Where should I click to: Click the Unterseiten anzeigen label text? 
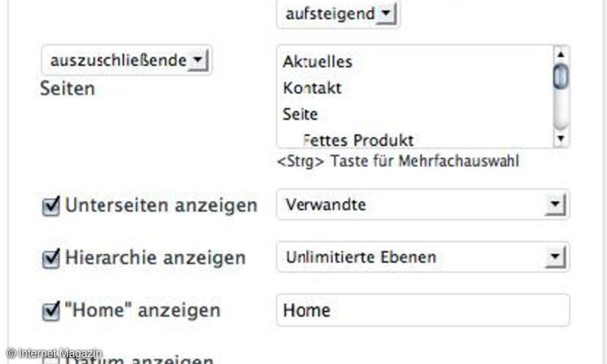[x=161, y=206]
